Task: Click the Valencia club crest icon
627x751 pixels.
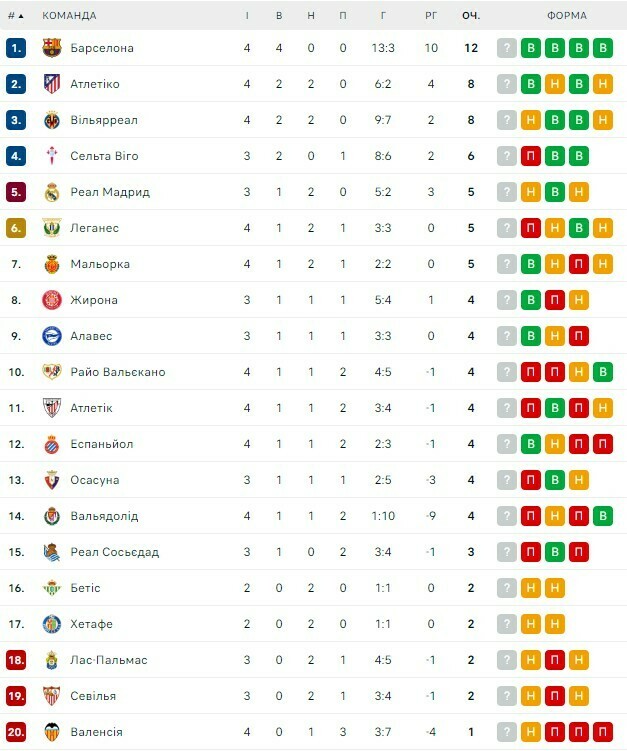Action: [52, 732]
